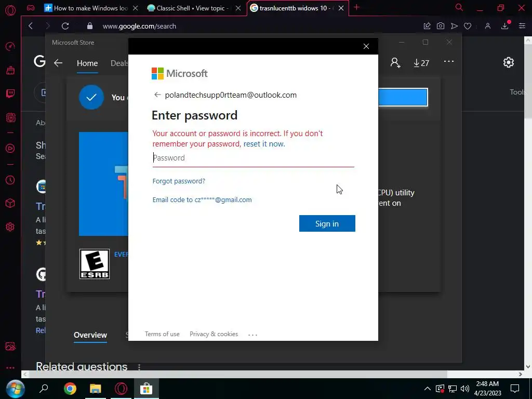
Task: Open volume control in system tray
Action: 465,389
